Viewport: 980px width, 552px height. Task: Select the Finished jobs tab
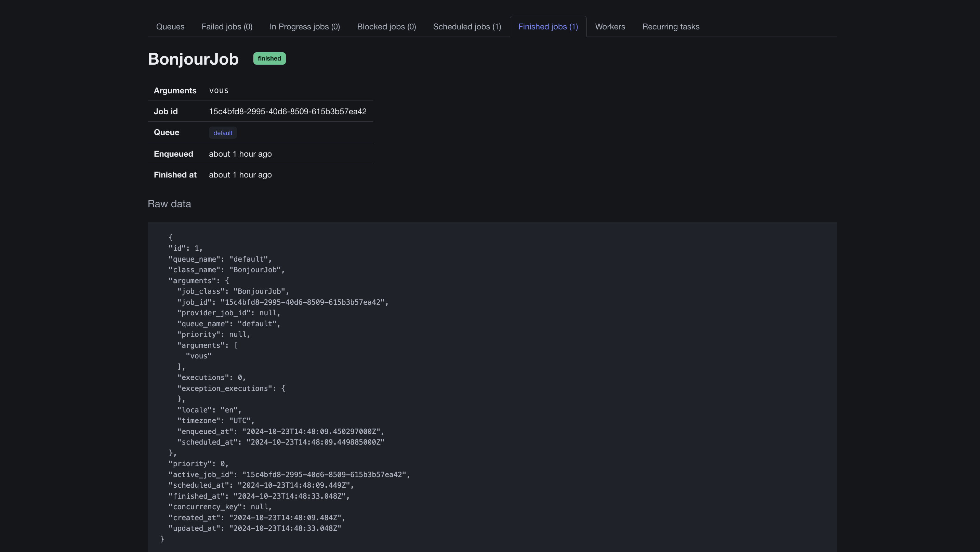point(548,27)
